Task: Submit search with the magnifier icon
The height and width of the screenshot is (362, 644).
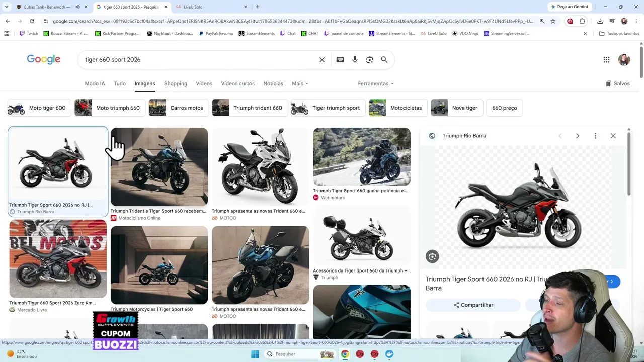Action: pyautogui.click(x=384, y=60)
